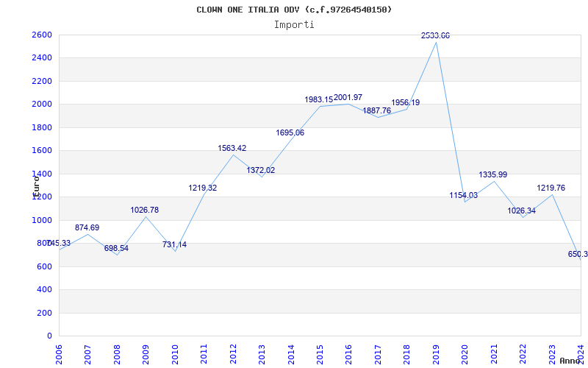Click the 2017 x-axis year label
The image size is (588, 368).
pos(378,353)
